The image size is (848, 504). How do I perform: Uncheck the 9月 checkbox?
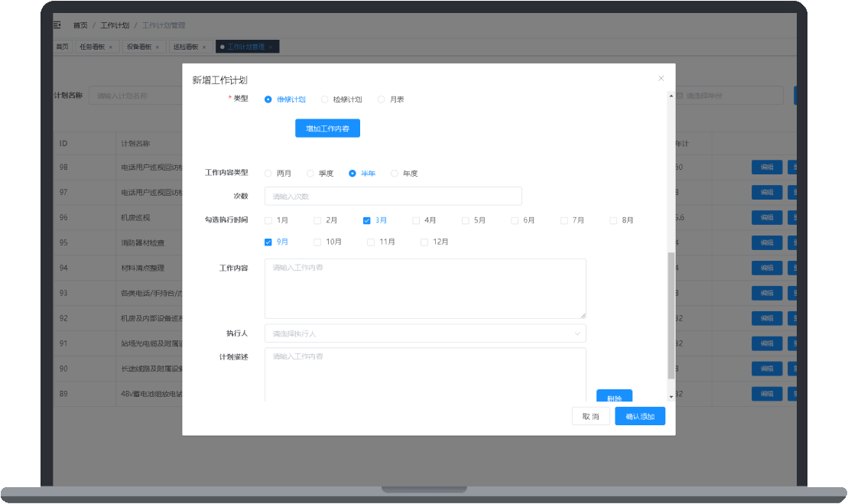(268, 242)
